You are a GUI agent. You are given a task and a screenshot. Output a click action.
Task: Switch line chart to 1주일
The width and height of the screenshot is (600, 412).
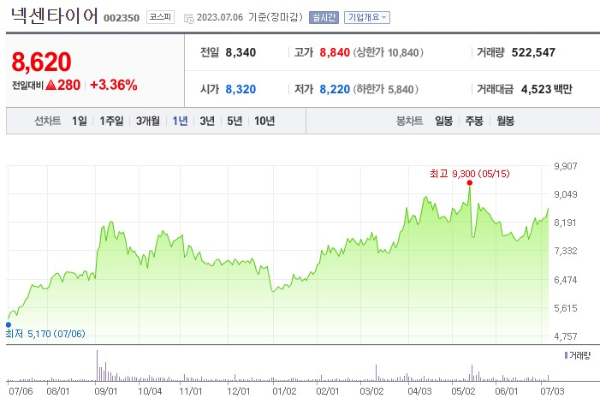(x=111, y=121)
